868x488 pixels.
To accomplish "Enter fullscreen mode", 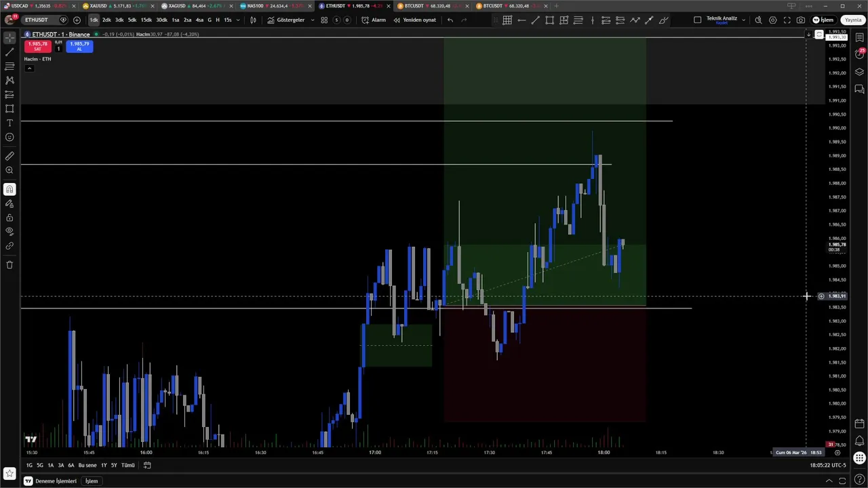I will [787, 20].
